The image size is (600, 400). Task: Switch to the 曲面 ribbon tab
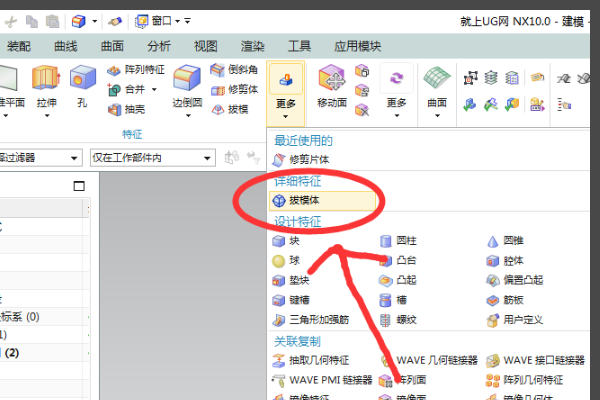(112, 46)
